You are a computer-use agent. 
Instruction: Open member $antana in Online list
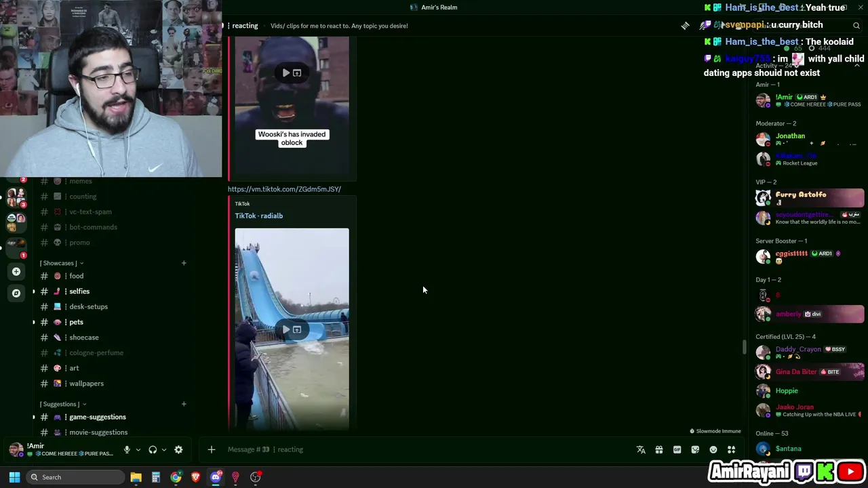tap(808, 449)
